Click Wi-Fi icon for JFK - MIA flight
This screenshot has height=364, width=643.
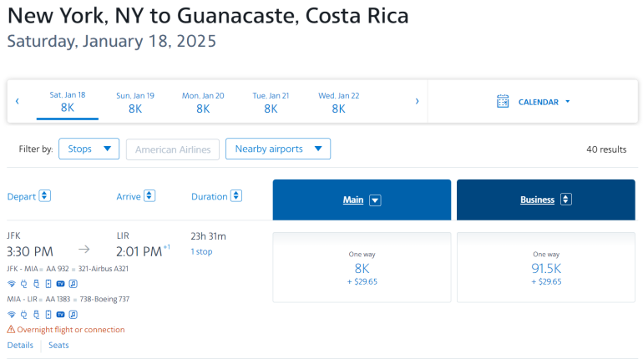[12, 284]
